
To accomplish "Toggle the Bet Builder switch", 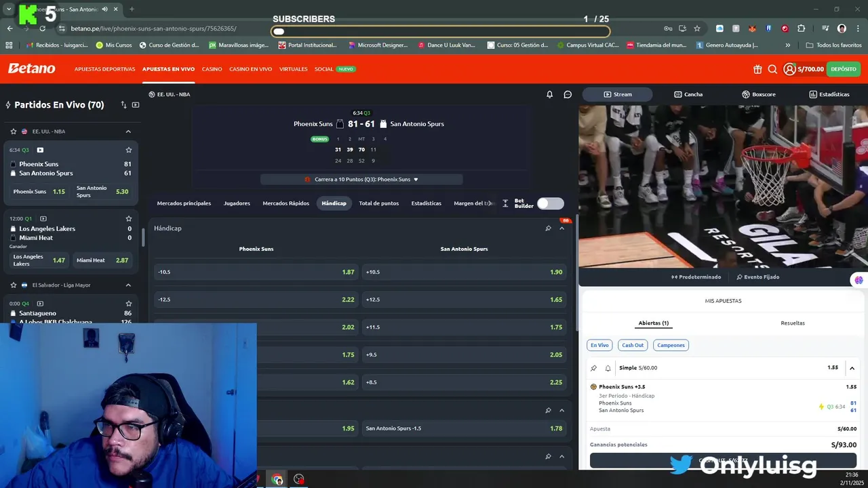I will (550, 203).
